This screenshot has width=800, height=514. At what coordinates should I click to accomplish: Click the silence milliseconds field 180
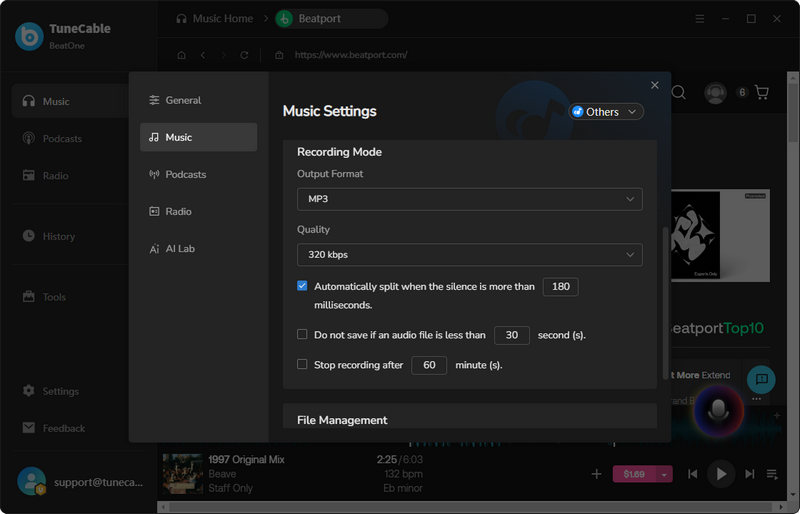pyautogui.click(x=560, y=286)
